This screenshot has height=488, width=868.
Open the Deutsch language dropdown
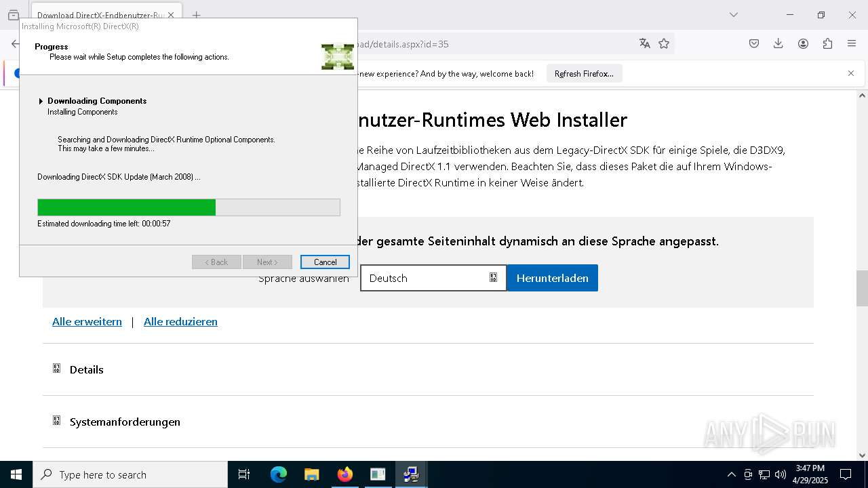click(x=433, y=278)
